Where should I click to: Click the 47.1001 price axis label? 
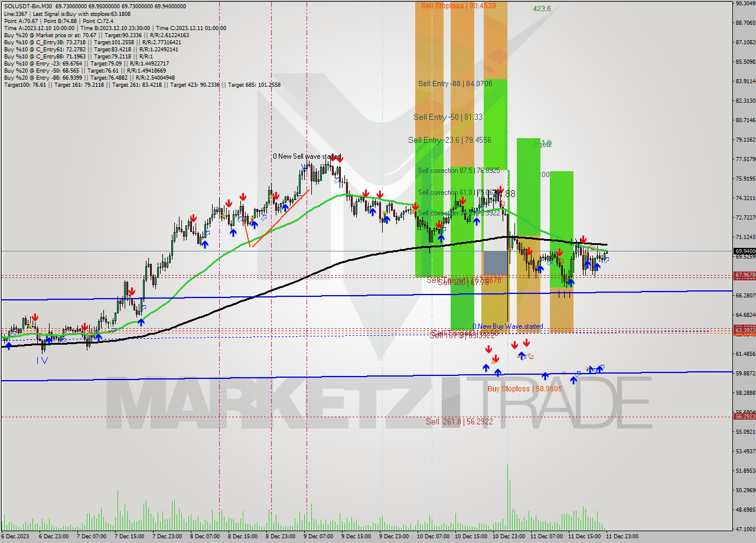pos(745,529)
